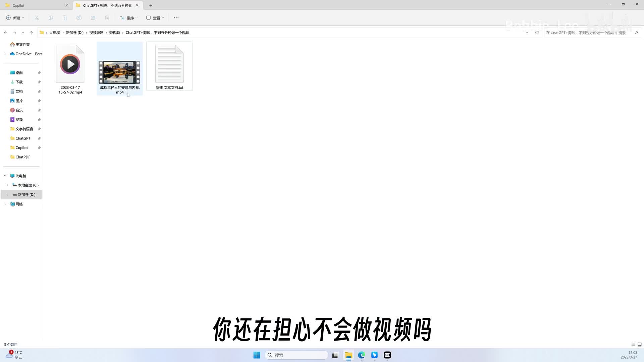Click the three-dots See more icon
Viewport: 644px width, 362px height.
tap(176, 18)
